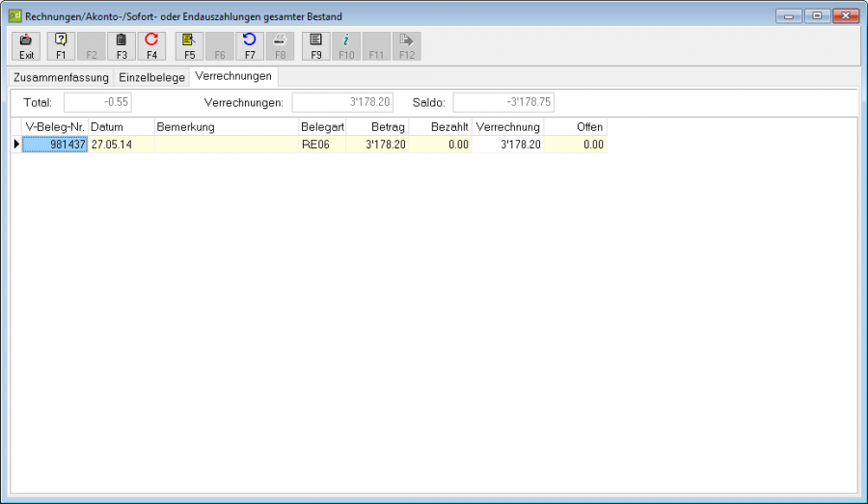Image resolution: width=868 pixels, height=504 pixels.
Task: Click the application icon in title bar
Action: pyautogui.click(x=14, y=16)
